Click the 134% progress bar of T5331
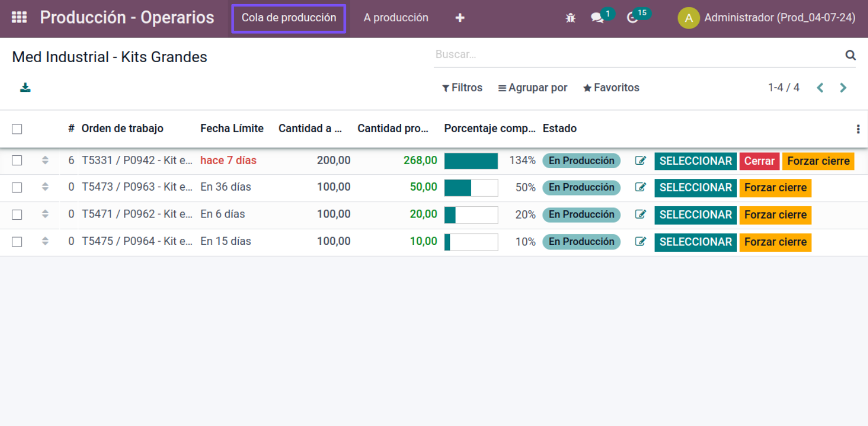 (471, 161)
